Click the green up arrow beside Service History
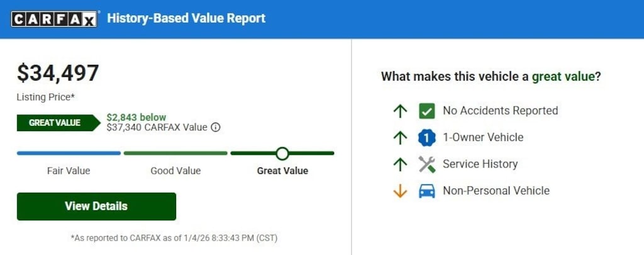Image resolution: width=644 pixels, height=255 pixels. pos(400,164)
